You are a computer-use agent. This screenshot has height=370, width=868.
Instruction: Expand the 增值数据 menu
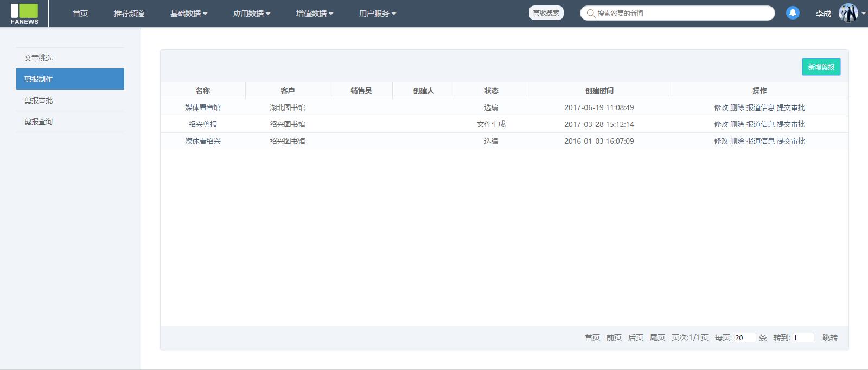pos(315,14)
